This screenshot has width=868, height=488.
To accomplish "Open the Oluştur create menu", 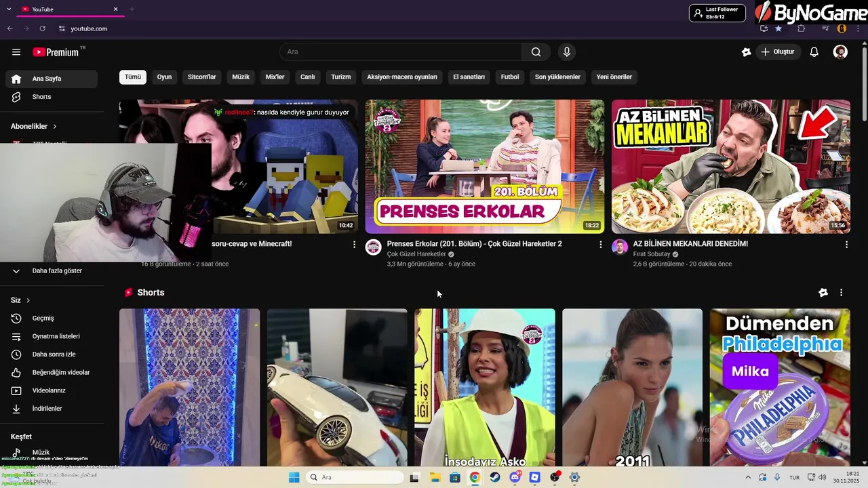I will point(779,52).
